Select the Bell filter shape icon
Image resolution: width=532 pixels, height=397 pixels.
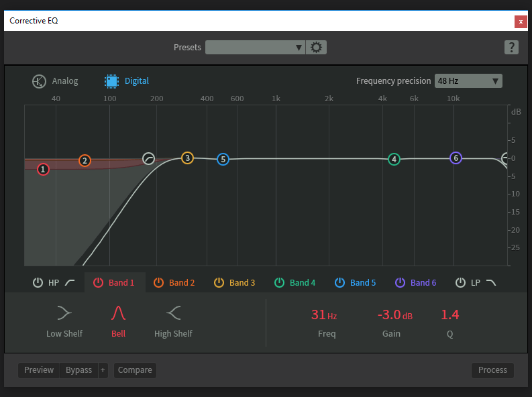pyautogui.click(x=118, y=313)
